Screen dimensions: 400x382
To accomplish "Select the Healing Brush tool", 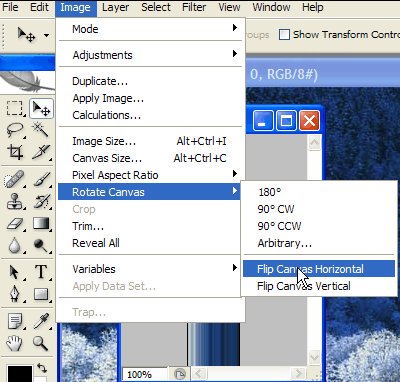I will [15, 179].
